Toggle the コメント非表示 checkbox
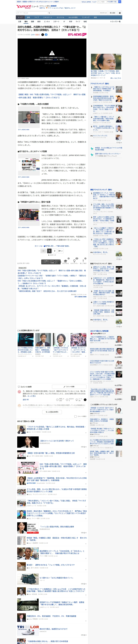 point(75,416)
